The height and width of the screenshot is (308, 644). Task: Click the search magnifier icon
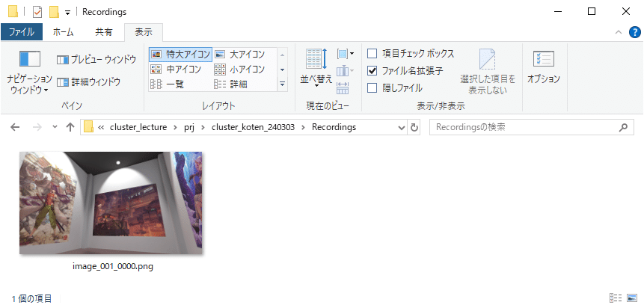pyautogui.click(x=624, y=127)
